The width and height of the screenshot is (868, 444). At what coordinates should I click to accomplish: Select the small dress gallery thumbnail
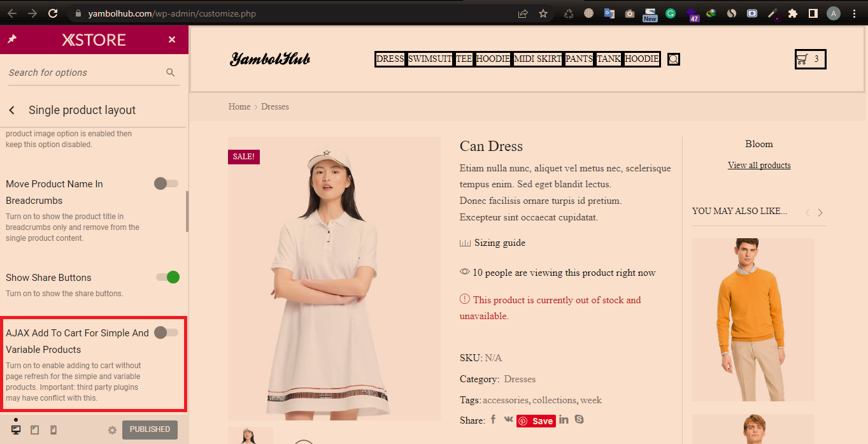[x=250, y=435]
